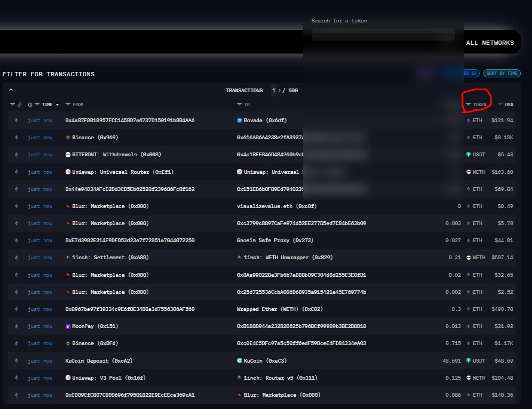
Task: Open the KuCoin Deposit (0xcA2) link
Action: pos(99,360)
